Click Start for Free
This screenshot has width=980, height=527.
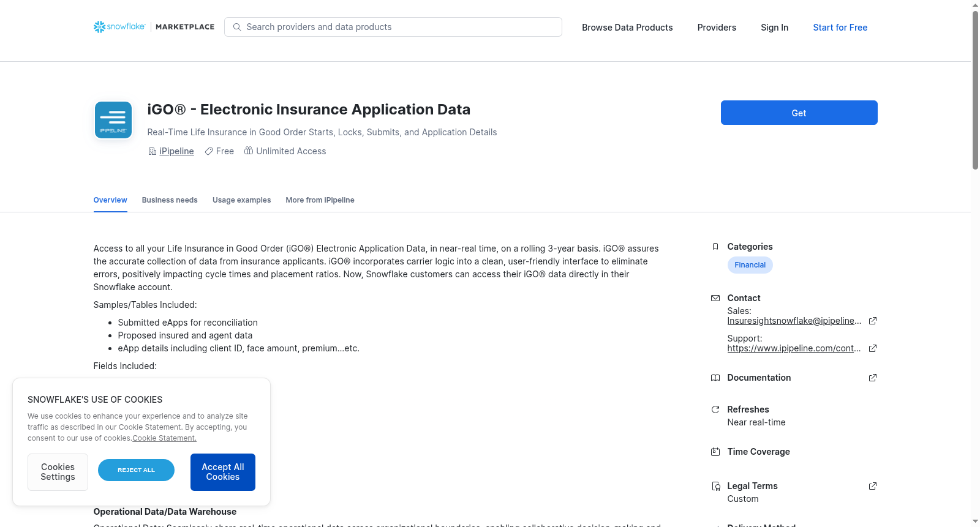coord(840,28)
